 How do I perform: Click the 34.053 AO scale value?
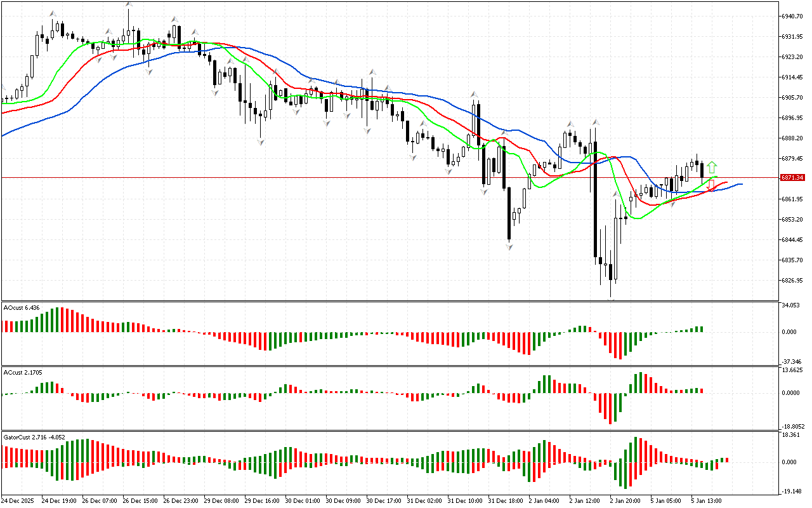(790, 305)
